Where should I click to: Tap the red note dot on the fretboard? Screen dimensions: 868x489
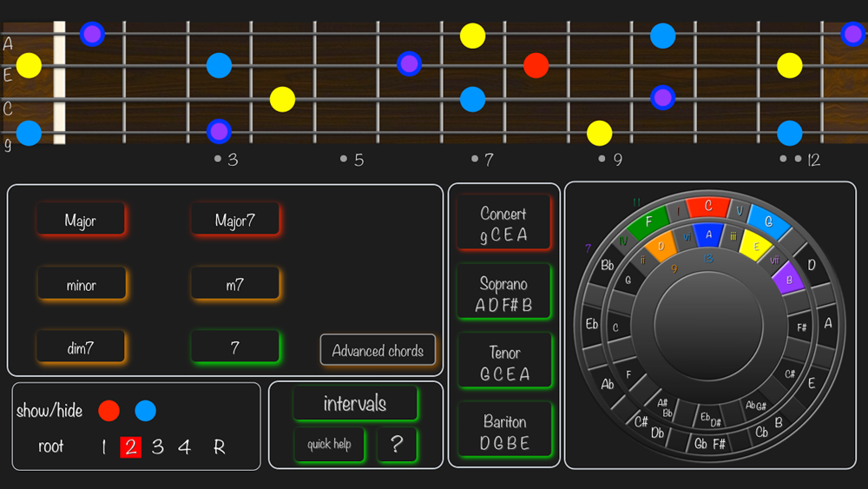(x=536, y=65)
